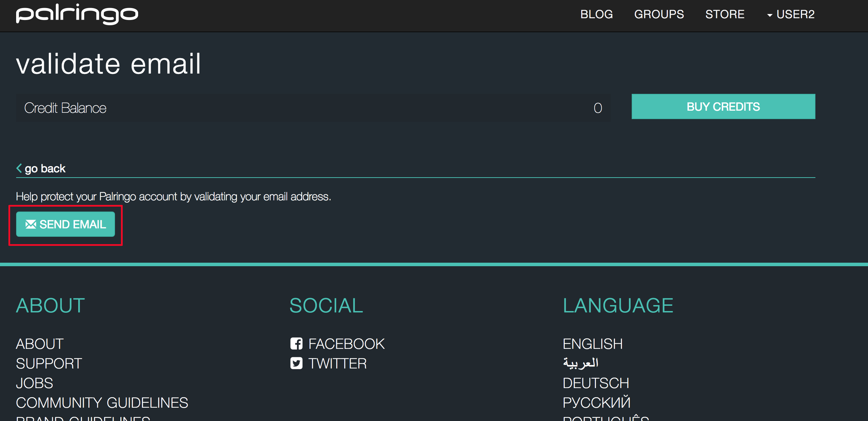
Task: Click the 'Help protect your Palringo account' text
Action: pyautogui.click(x=174, y=196)
